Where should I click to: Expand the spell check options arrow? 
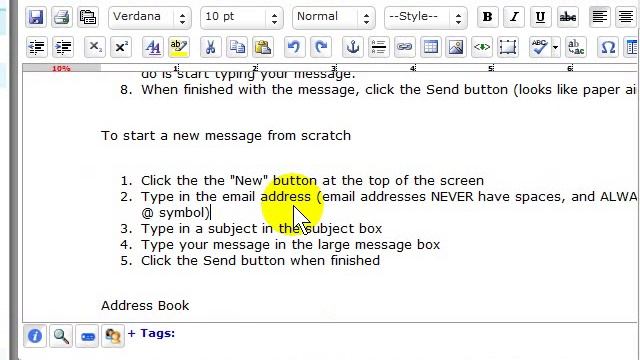coord(556,47)
